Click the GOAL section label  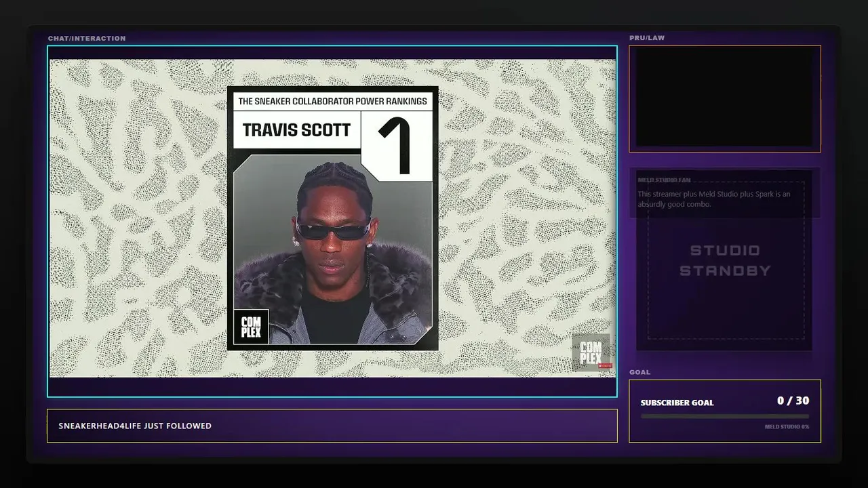[x=639, y=372]
